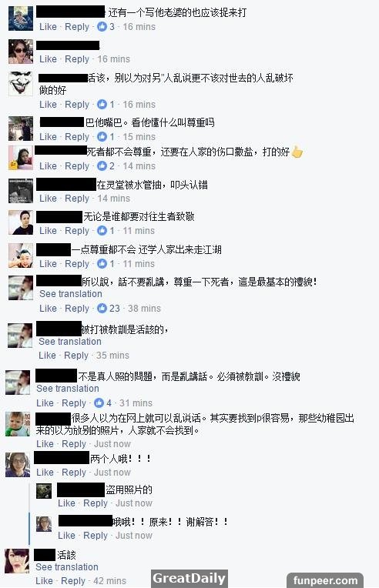The height and width of the screenshot is (588, 379).
Task: Click the sunglasses woman profile picture
Action: (21, 52)
